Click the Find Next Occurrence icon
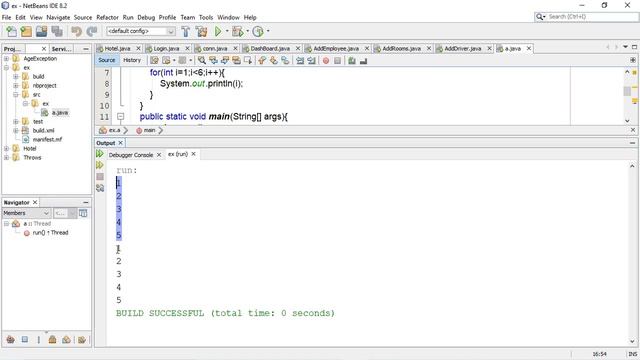 [x=224, y=60]
